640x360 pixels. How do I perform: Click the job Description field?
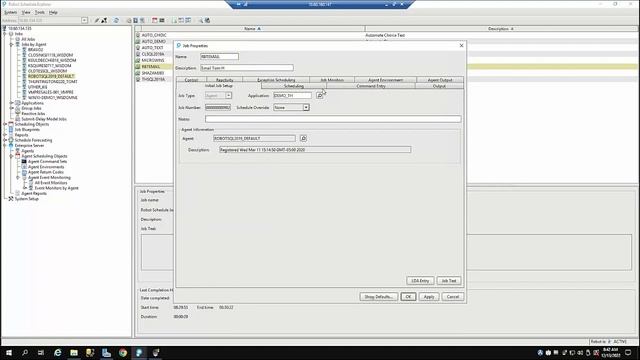tap(247, 68)
